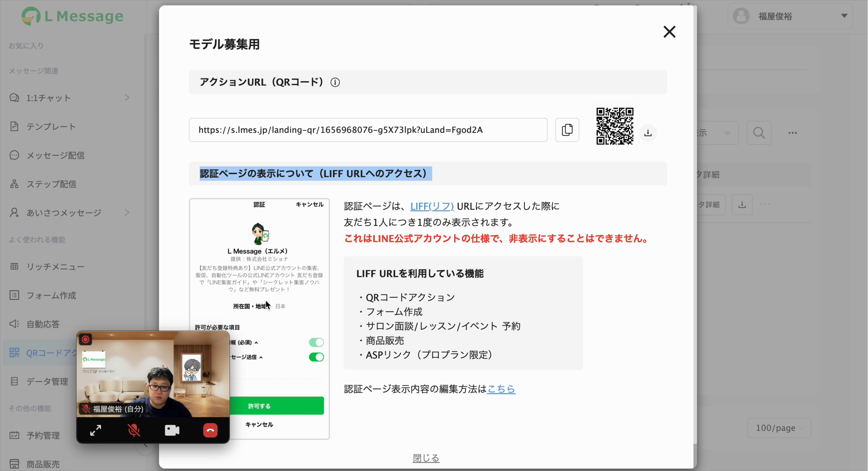The width and height of the screenshot is (868, 471).
Task: Click the ・フォーム作成 list item in dialog
Action: tap(390, 312)
